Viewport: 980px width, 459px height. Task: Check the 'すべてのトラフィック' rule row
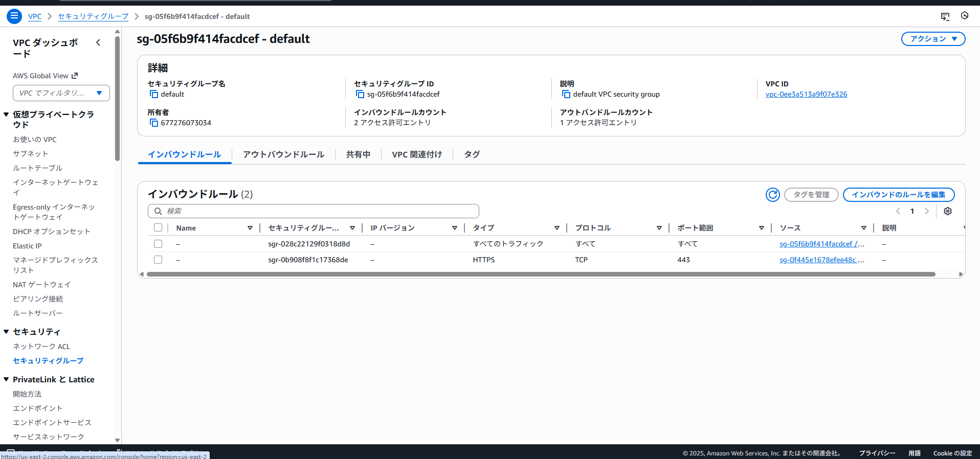pos(158,244)
